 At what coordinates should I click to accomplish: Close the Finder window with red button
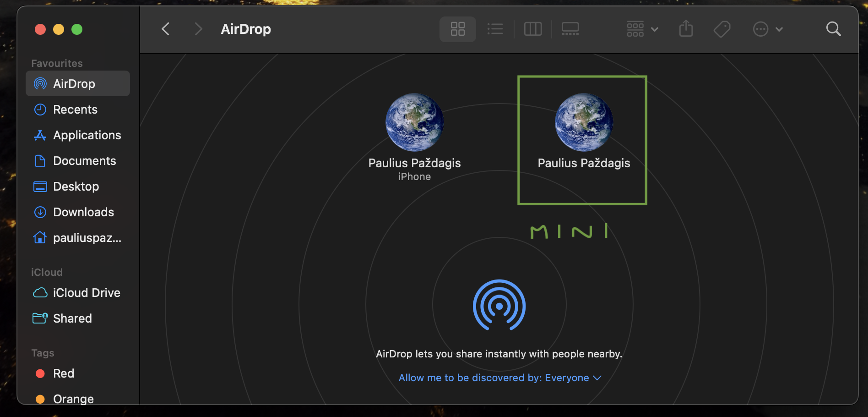40,29
